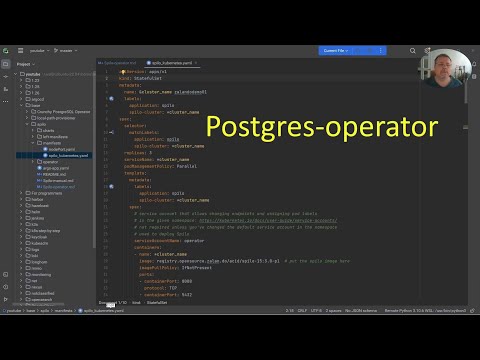The image size is (480, 360).
Task: Collapse the youtube root folder
Action: click(16, 74)
